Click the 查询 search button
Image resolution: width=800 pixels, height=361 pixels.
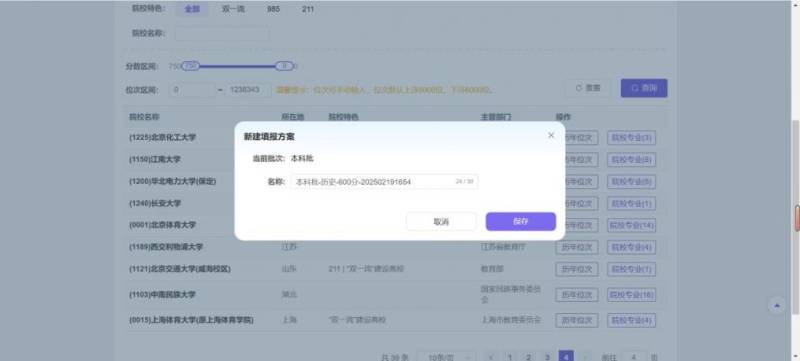point(644,88)
